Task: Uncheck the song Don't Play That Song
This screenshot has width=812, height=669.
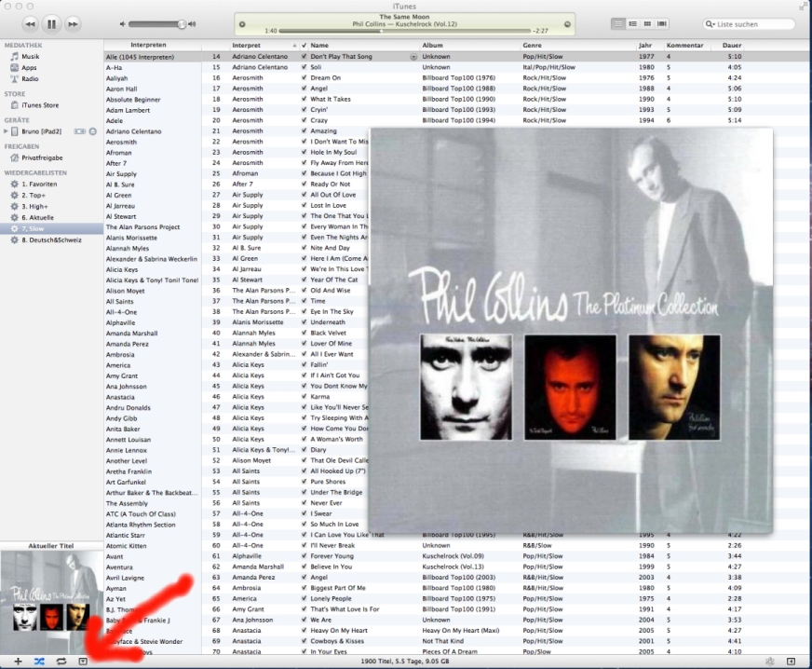Action: tap(304, 57)
